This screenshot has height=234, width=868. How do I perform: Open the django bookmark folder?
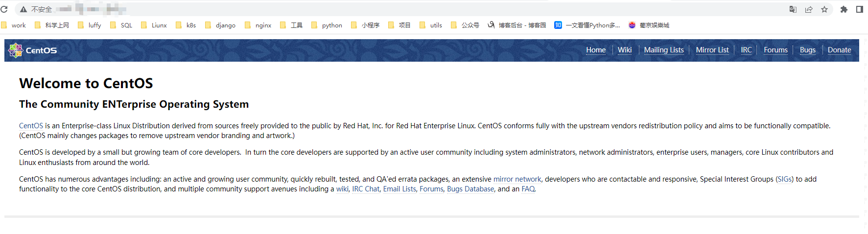point(220,25)
